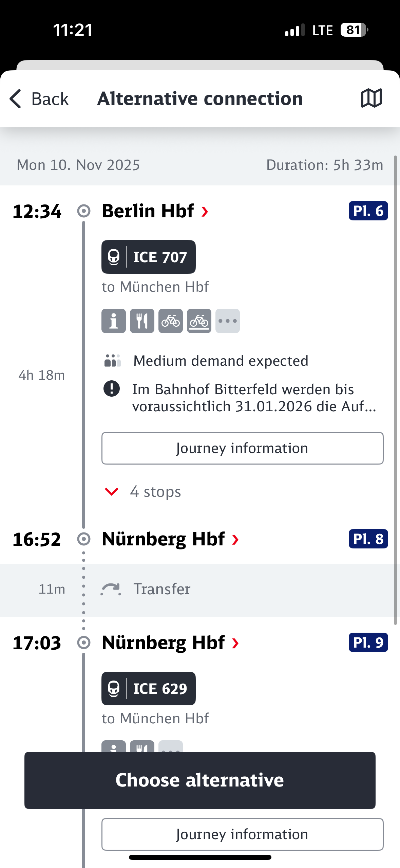Show more amenities with the three-dots icon

point(228,321)
